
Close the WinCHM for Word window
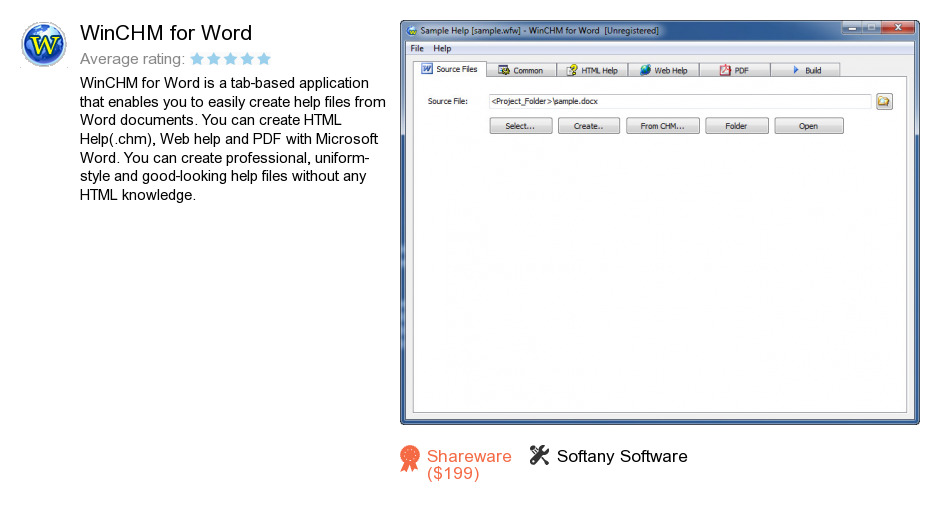[898, 27]
